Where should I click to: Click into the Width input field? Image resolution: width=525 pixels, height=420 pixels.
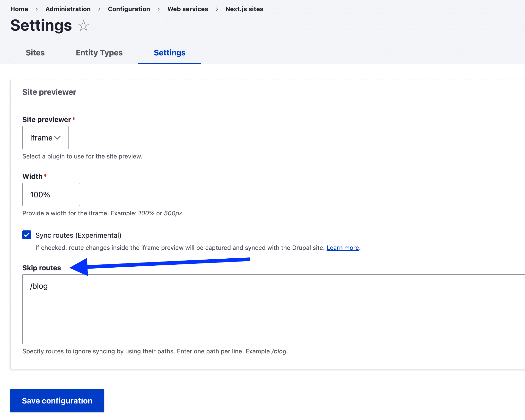point(51,194)
